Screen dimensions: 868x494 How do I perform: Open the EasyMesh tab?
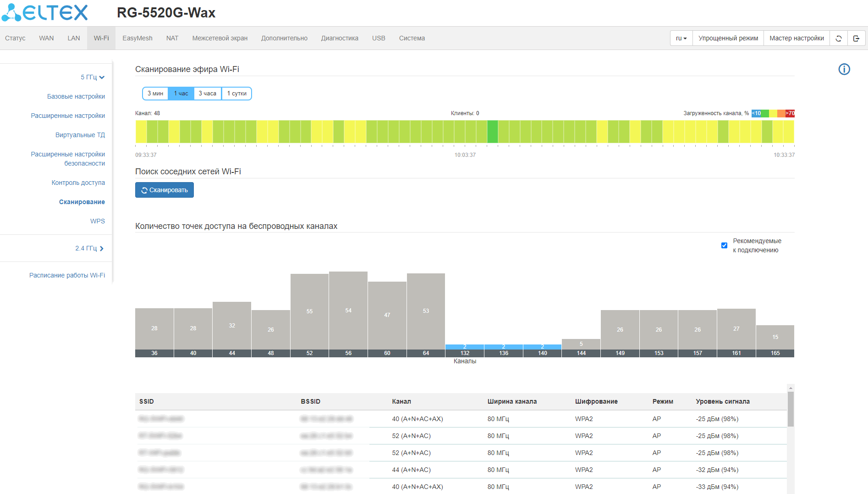(x=137, y=39)
